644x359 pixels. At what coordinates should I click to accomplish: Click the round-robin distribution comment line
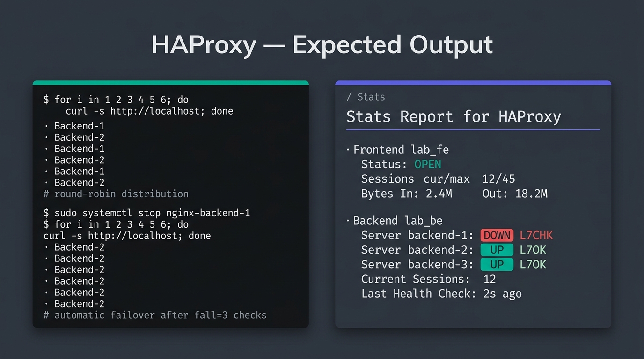[116, 194]
